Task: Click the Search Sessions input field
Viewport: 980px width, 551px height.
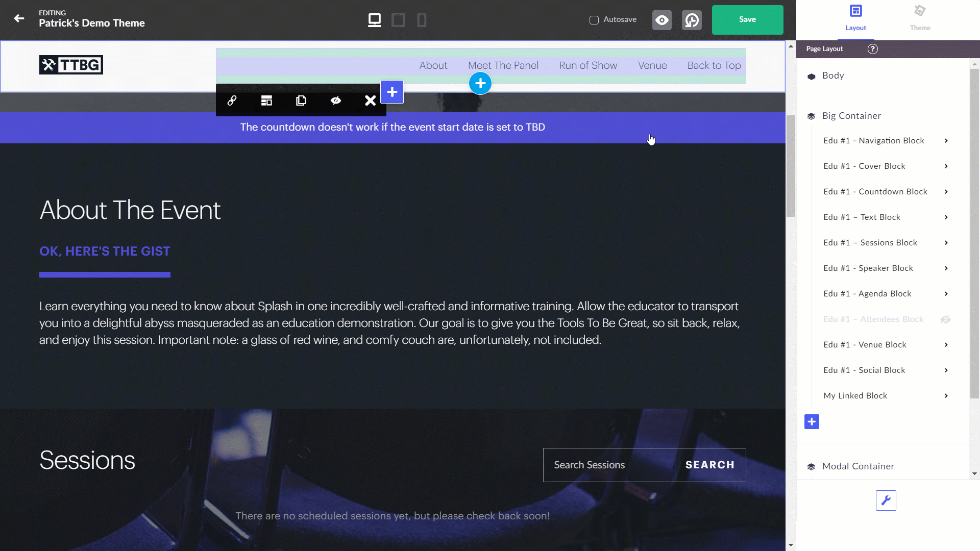Action: (x=609, y=465)
